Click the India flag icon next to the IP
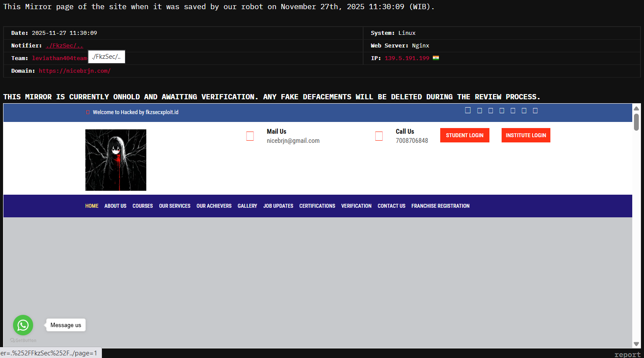This screenshot has height=358, width=644. [435, 58]
